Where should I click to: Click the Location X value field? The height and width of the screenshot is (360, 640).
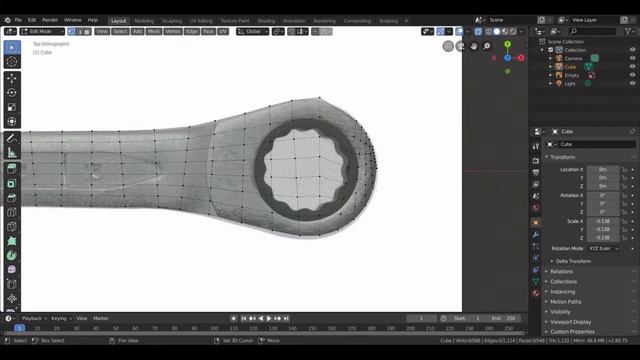click(x=603, y=169)
